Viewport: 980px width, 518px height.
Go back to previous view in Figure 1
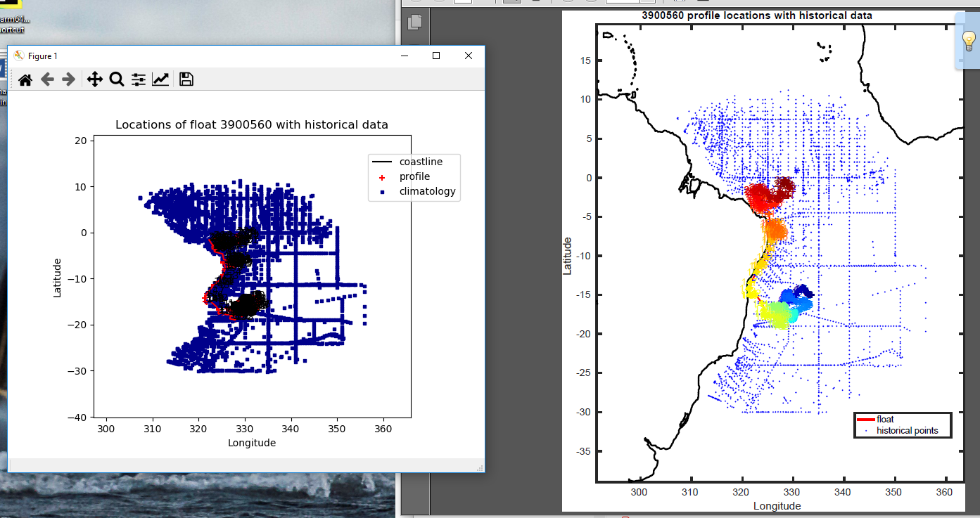(x=47, y=79)
